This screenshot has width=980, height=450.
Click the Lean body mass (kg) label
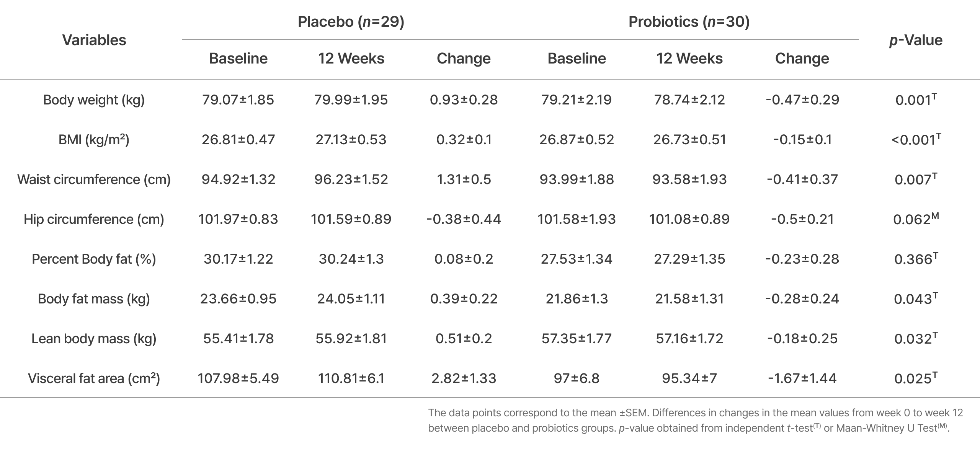pos(94,339)
